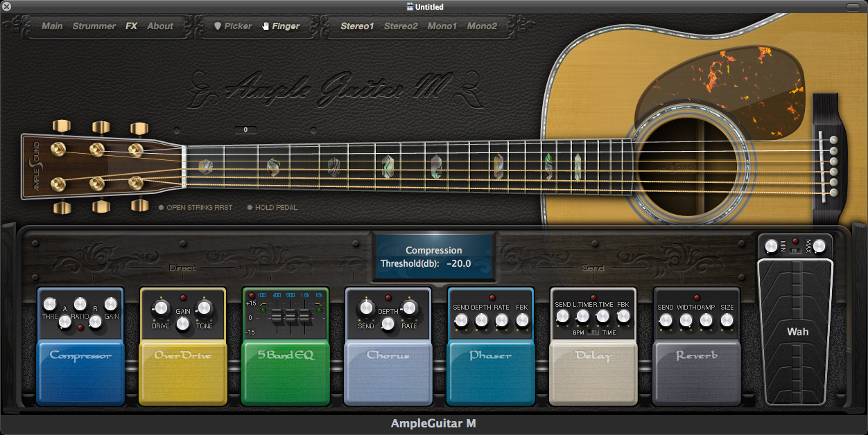
Task: Click the EQ 16k high-shelf button
Action: pyautogui.click(x=318, y=310)
